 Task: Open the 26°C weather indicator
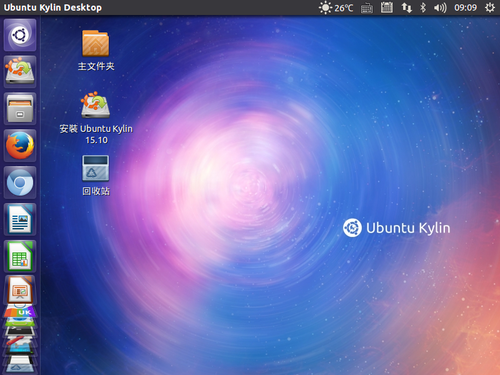[336, 7]
